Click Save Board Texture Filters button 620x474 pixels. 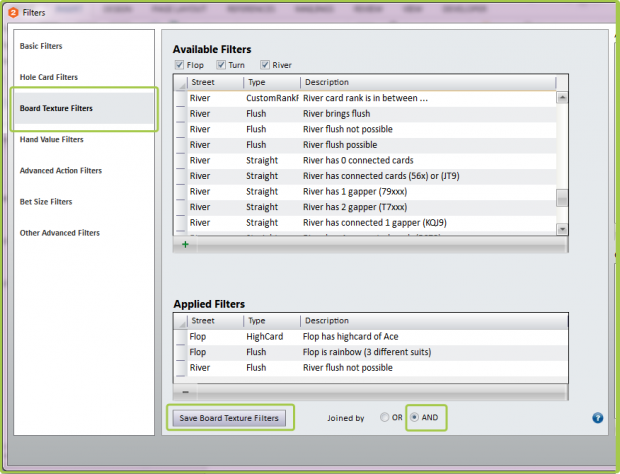click(229, 418)
